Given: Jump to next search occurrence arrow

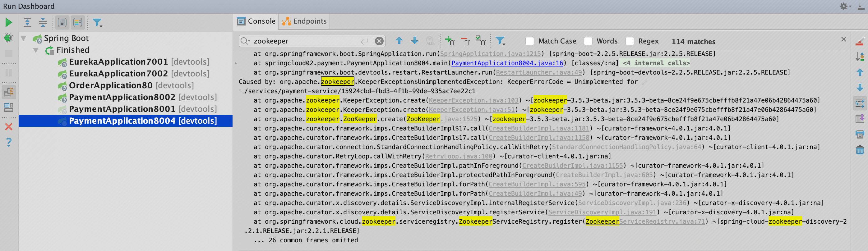Looking at the screenshot, I should [414, 41].
